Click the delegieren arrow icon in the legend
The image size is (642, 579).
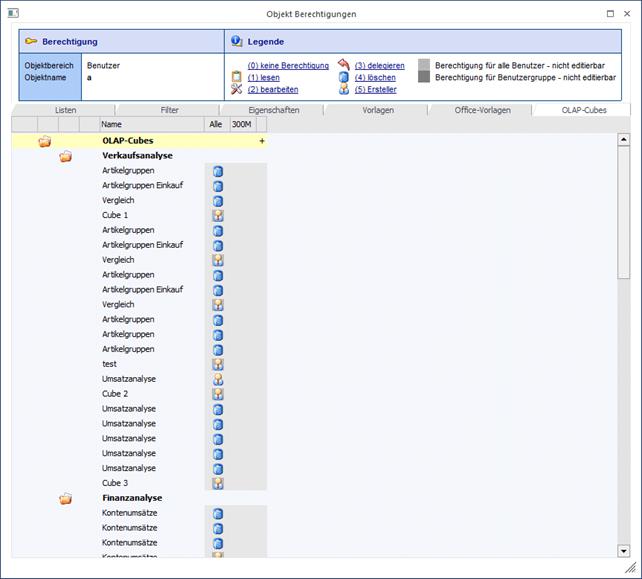click(x=344, y=65)
